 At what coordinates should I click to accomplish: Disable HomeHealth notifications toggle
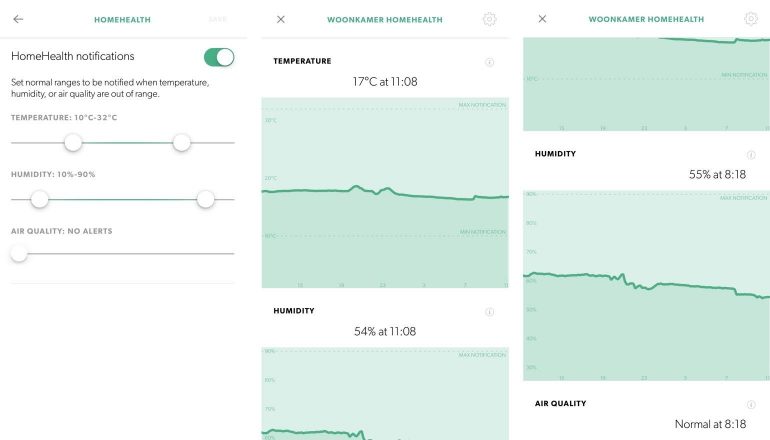218,57
